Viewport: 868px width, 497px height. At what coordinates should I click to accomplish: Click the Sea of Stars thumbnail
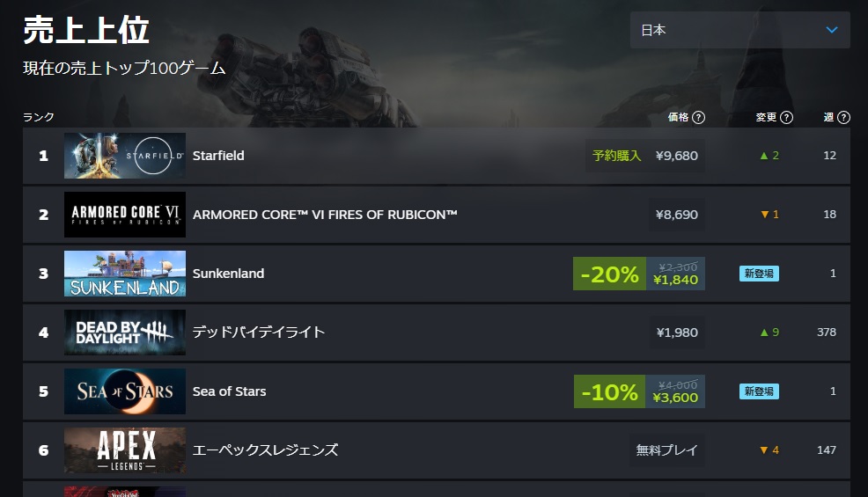coord(125,391)
